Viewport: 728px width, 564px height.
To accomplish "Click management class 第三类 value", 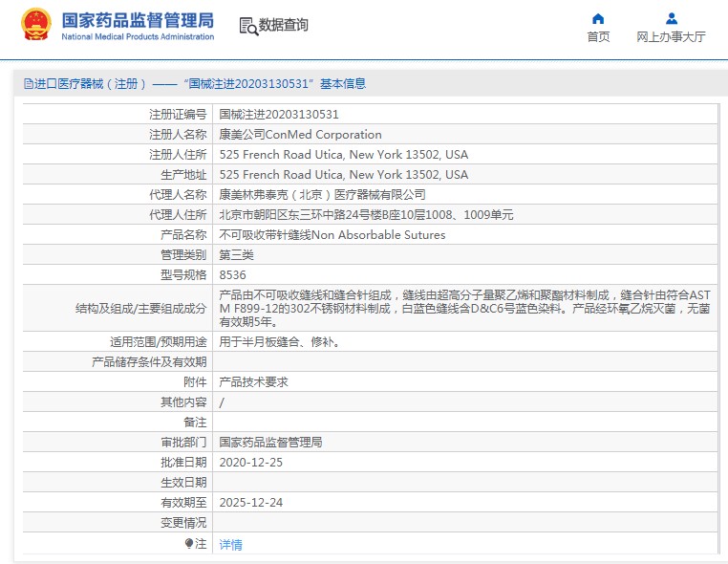I will [236, 254].
